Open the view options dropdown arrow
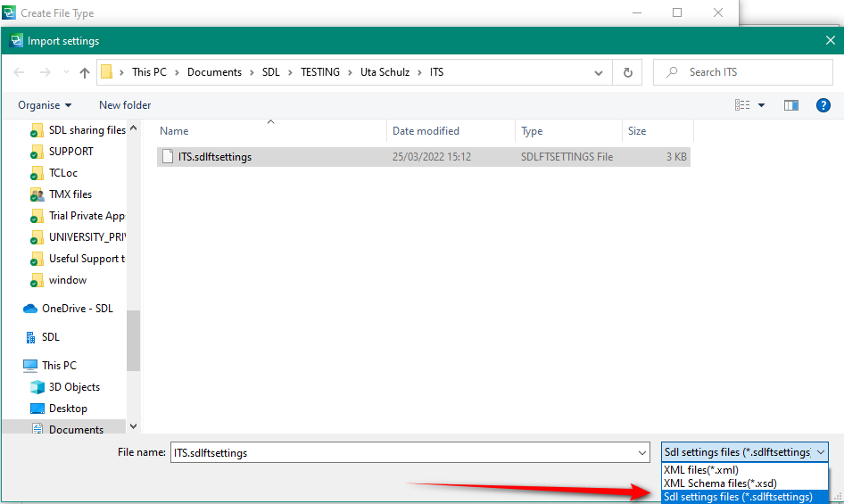 [761, 105]
